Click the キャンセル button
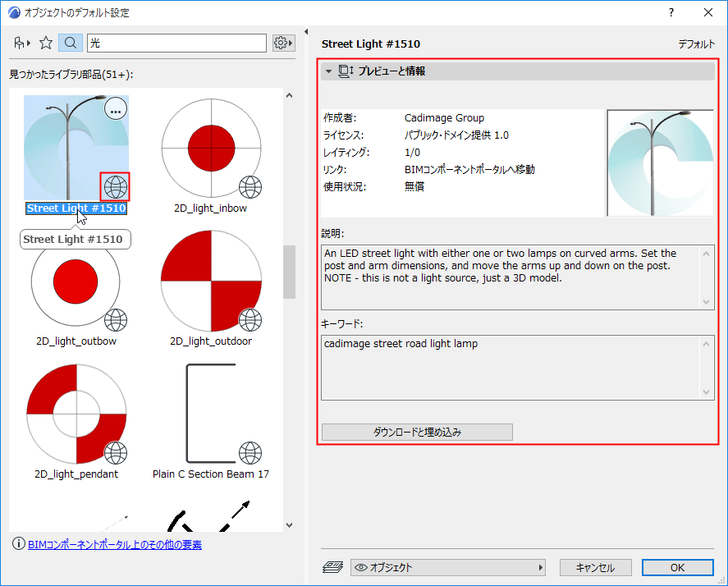The width and height of the screenshot is (728, 586). pos(595,567)
